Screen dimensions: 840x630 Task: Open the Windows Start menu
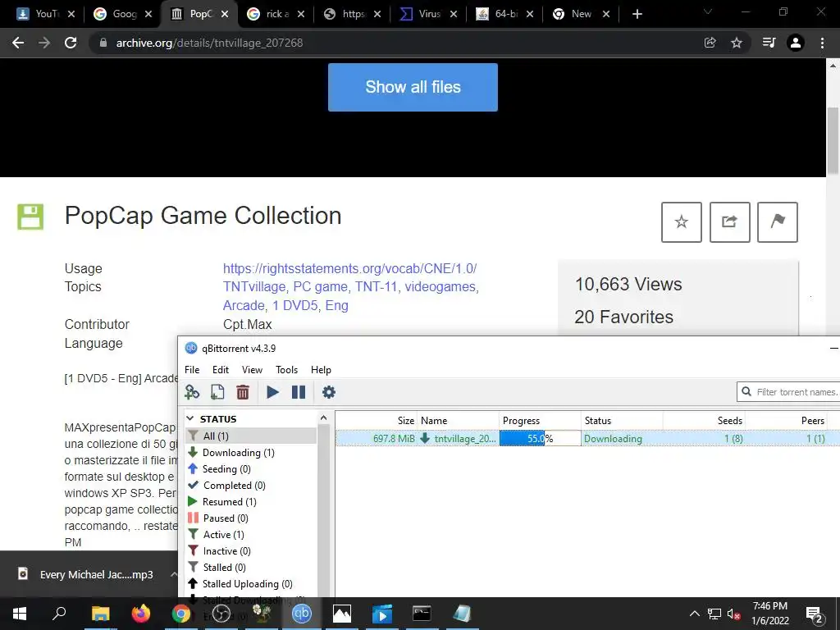(x=20, y=614)
